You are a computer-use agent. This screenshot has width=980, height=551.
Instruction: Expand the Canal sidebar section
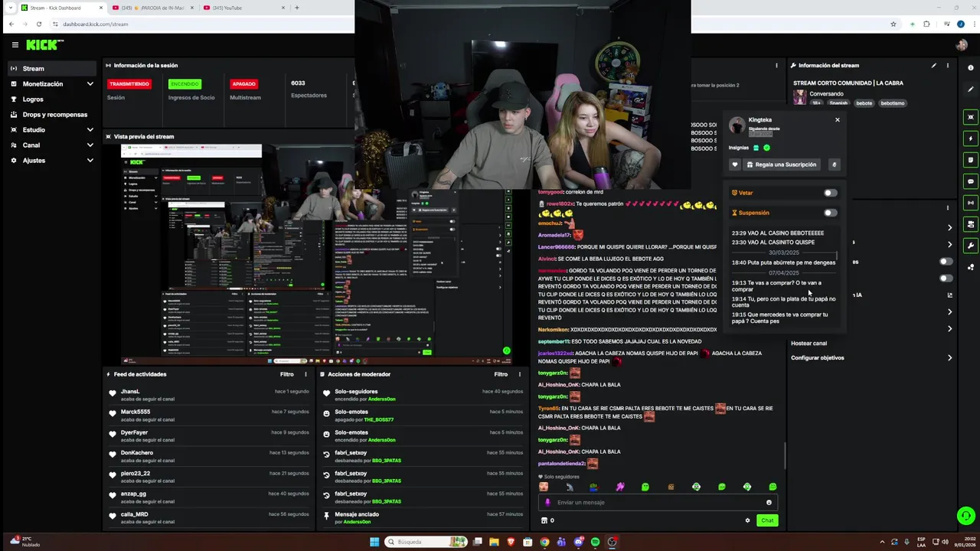tap(90, 145)
